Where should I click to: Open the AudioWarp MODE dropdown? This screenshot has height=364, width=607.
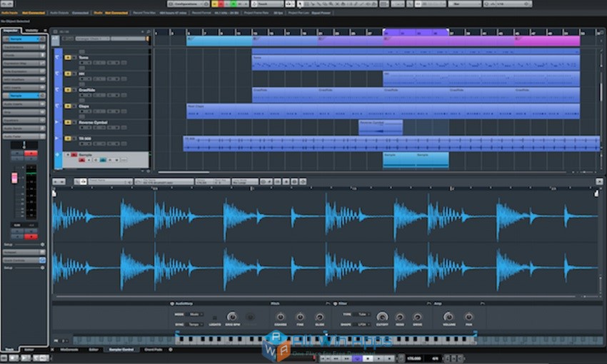tap(196, 315)
